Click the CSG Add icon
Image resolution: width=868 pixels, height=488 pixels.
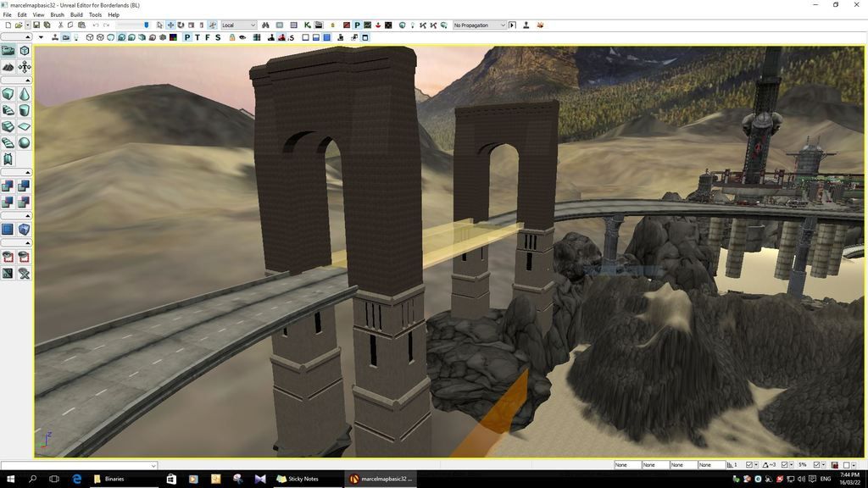pos(8,186)
